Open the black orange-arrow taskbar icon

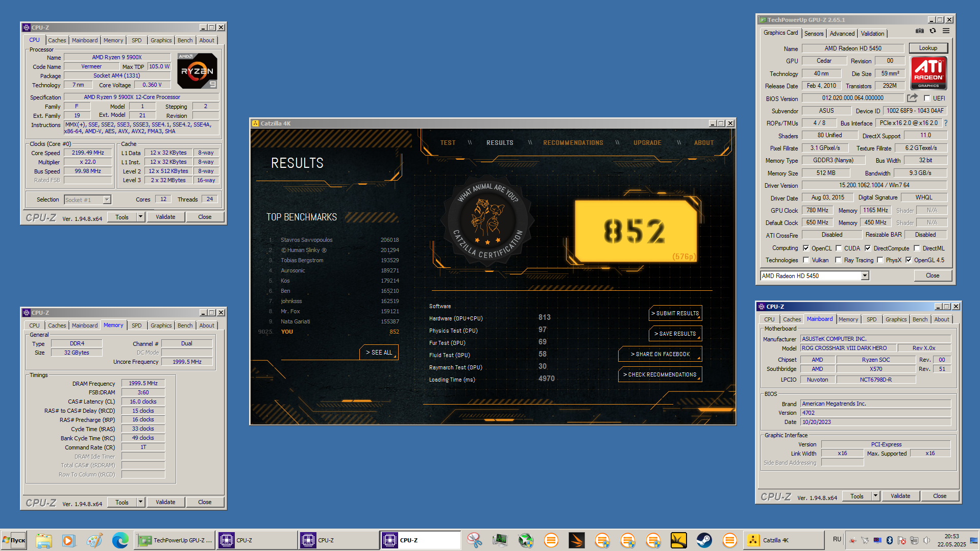pyautogui.click(x=577, y=540)
